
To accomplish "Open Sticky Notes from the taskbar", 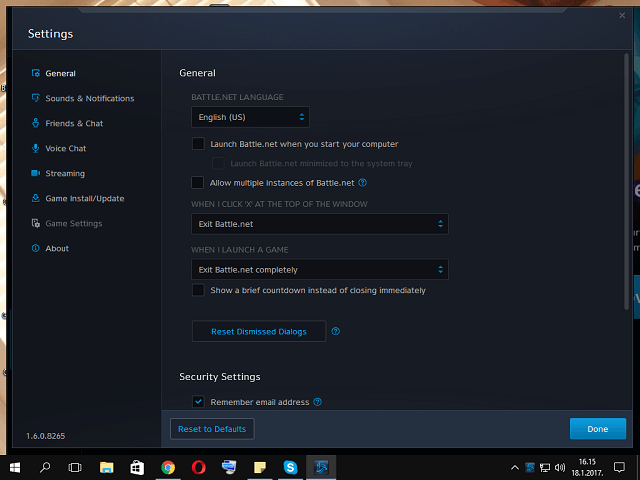I will (x=260, y=467).
